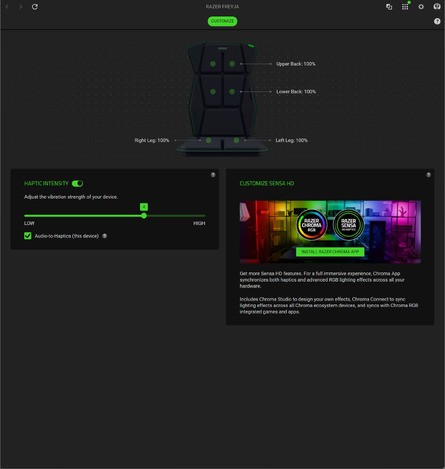Open Haptic Intensity panel help icon
Viewport: 445px width, 469px height.
coord(213,175)
